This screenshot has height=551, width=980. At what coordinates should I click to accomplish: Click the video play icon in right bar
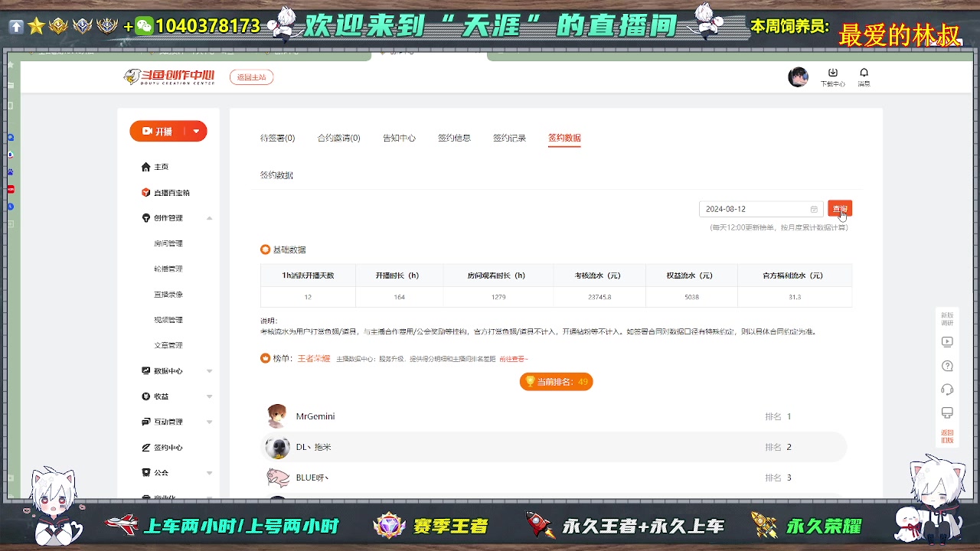tap(947, 342)
